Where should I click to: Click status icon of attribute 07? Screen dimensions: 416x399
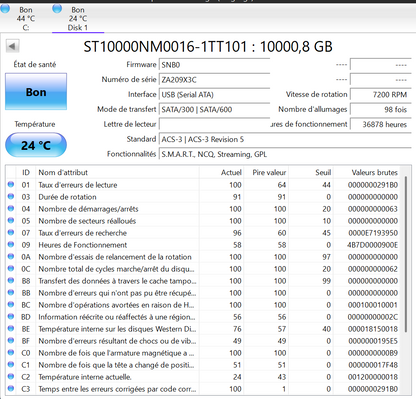coord(11,232)
